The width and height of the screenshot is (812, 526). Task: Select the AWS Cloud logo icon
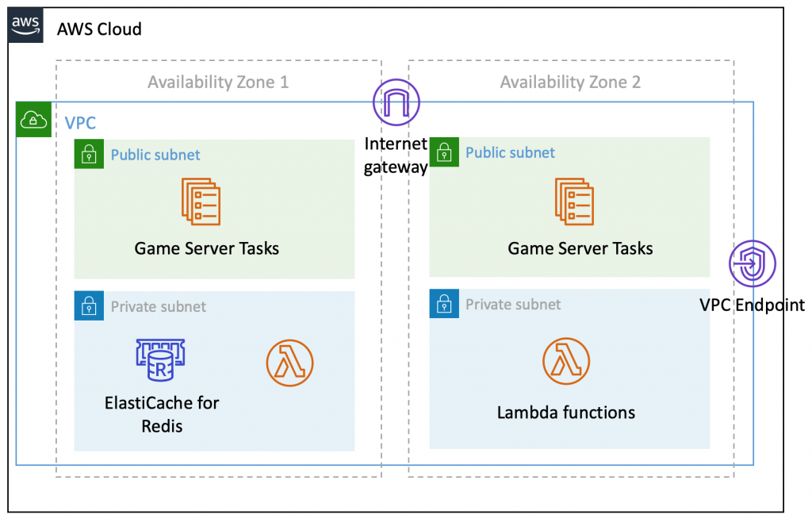25,25
